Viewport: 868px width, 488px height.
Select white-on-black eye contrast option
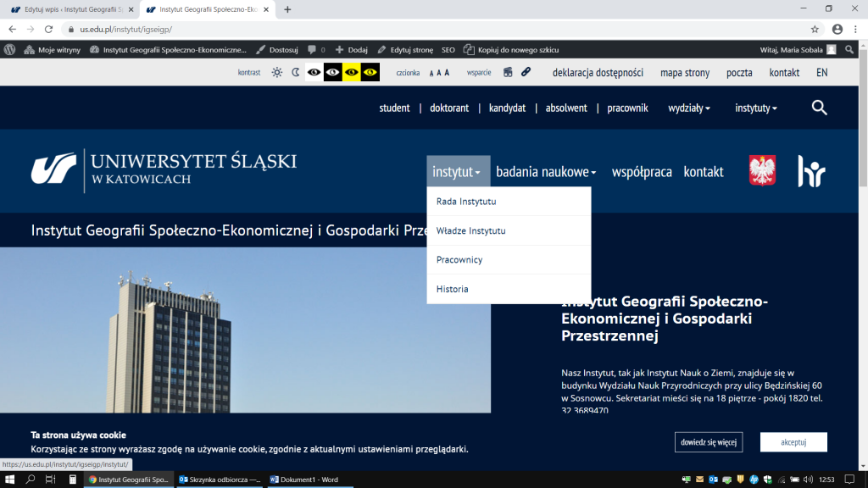(332, 73)
